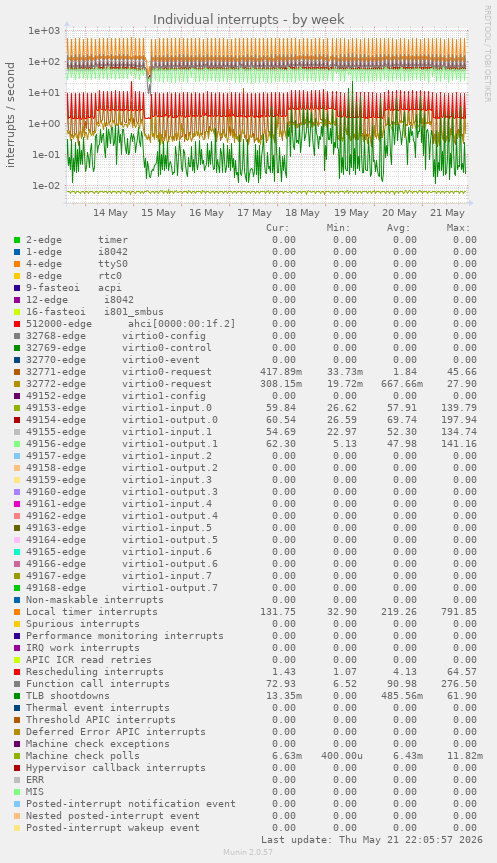Click the Munin 2.0.57 footer text

point(248,852)
